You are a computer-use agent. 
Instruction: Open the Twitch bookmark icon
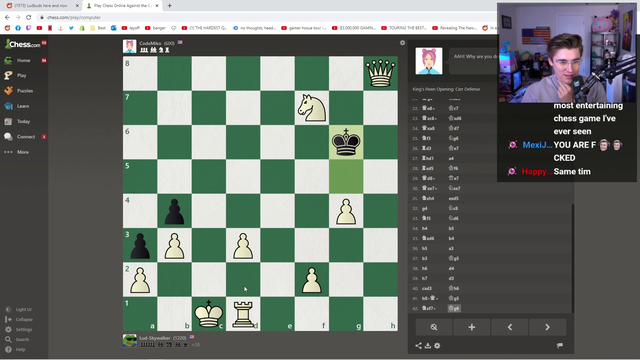(29, 28)
